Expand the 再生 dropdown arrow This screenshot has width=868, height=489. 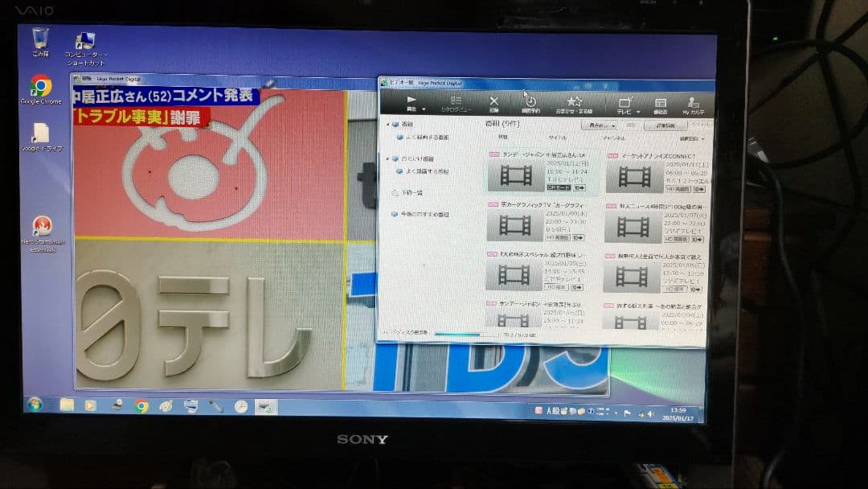pyautogui.click(x=424, y=107)
